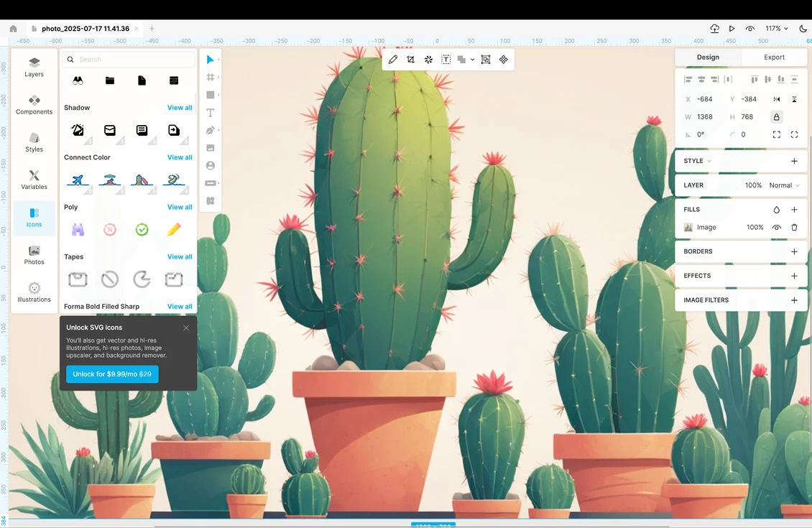Toggle dark mode with moon icon

[x=803, y=29]
